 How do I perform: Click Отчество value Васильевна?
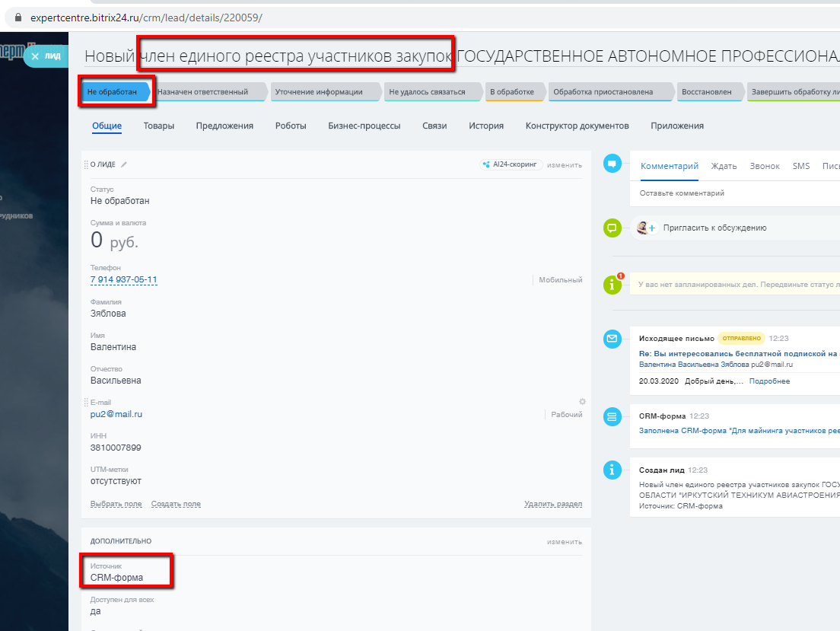click(x=116, y=381)
